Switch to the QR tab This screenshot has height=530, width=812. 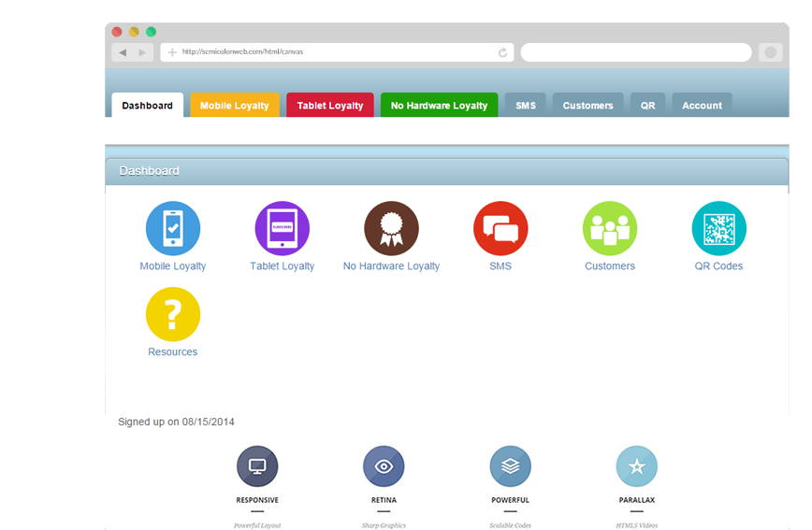click(x=648, y=105)
